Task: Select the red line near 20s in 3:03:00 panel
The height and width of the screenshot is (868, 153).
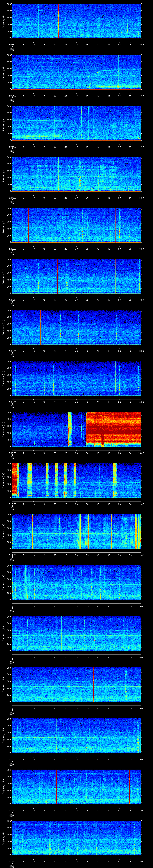Action: click(54, 123)
